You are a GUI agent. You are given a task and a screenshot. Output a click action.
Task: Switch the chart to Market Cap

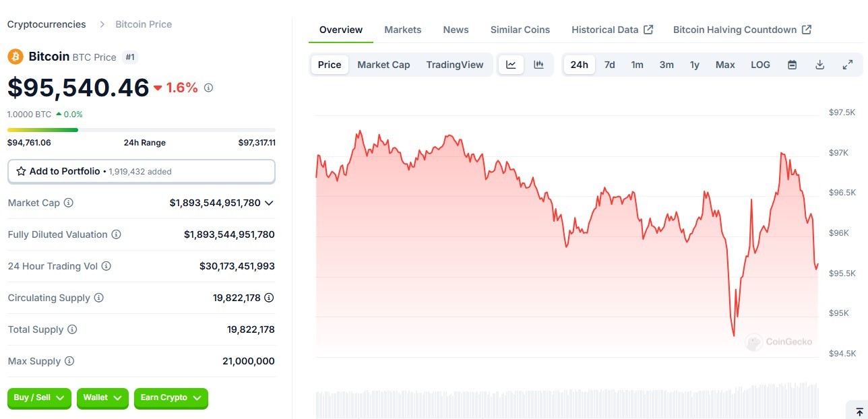(383, 65)
